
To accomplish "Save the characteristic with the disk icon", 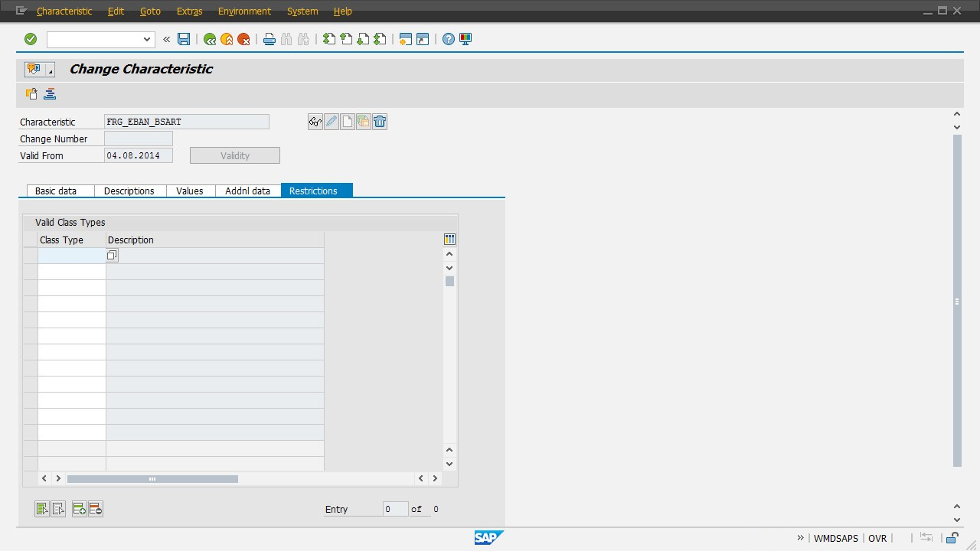I will [184, 39].
